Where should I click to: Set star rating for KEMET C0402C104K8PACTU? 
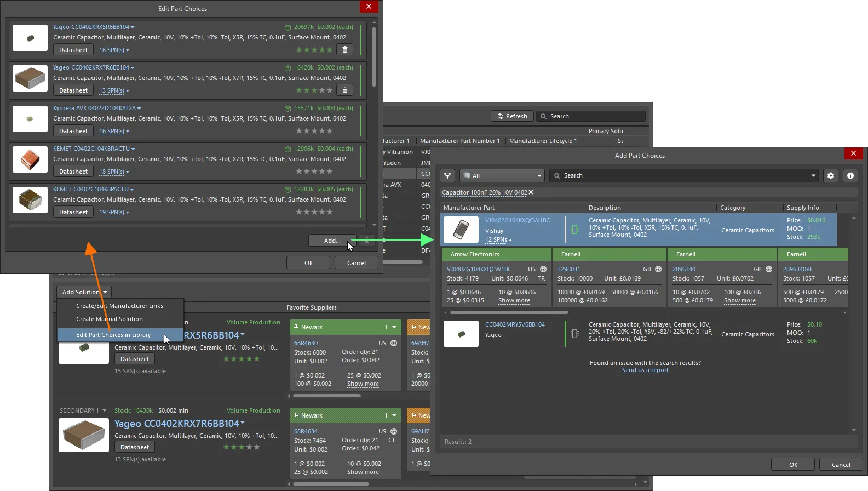pos(314,212)
